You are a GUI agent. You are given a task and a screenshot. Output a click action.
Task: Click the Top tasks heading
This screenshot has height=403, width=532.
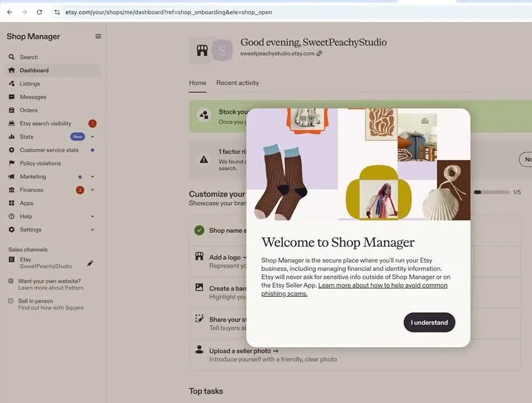(206, 391)
